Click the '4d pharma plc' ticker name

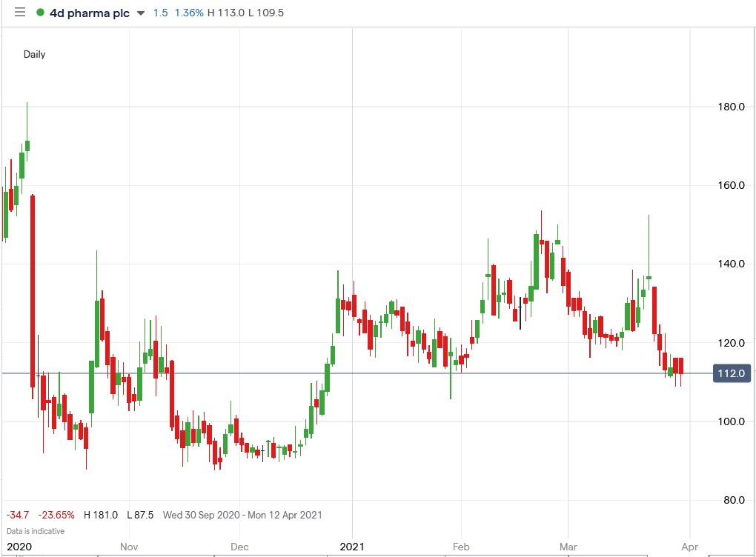[89, 13]
